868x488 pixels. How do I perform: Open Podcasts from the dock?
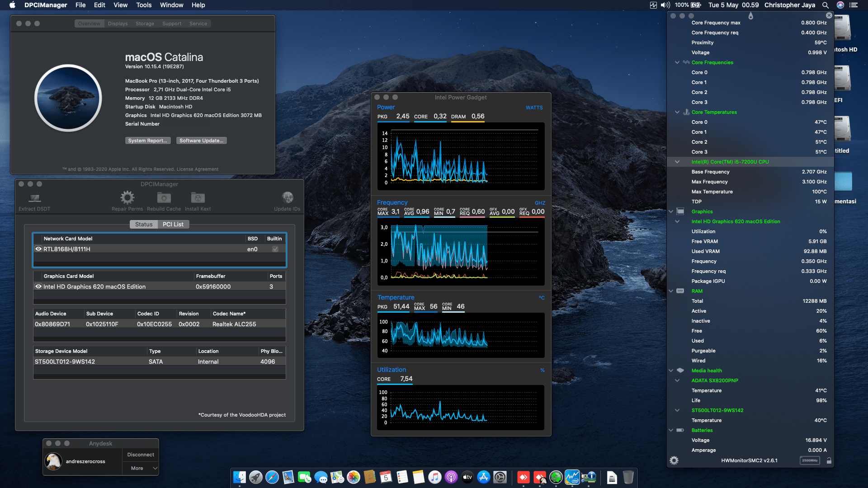click(451, 477)
